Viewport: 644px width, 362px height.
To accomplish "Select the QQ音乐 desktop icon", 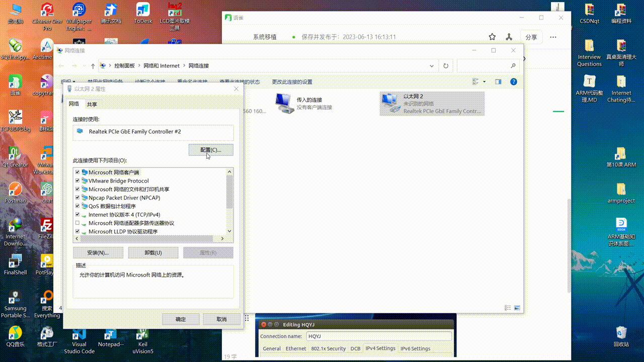I will (x=16, y=336).
